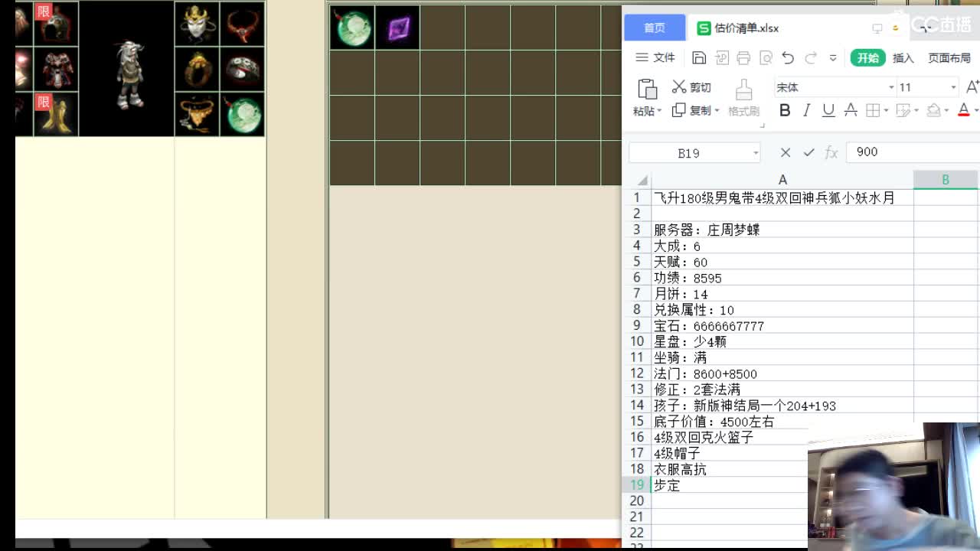Click the Print icon
Viewport: 980px width, 551px height.
pos(743,58)
